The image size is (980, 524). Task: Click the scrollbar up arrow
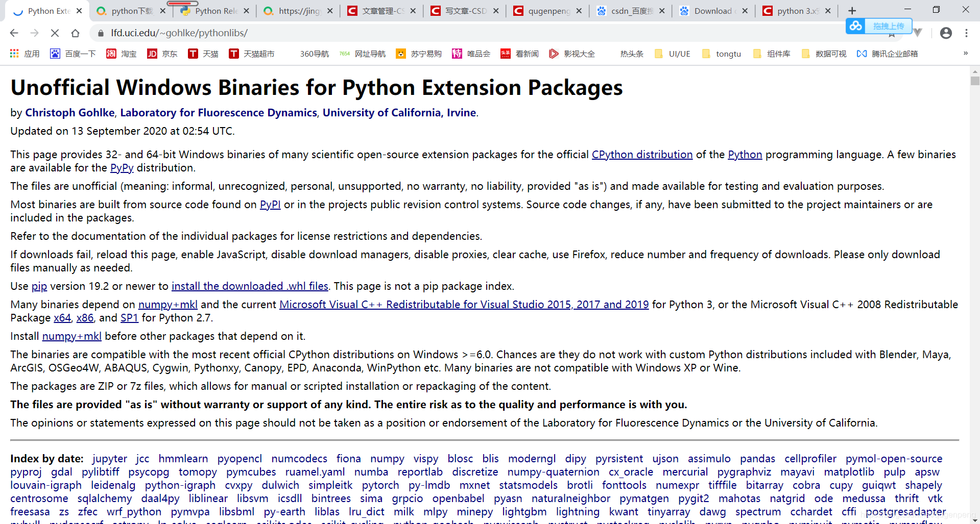click(x=975, y=71)
